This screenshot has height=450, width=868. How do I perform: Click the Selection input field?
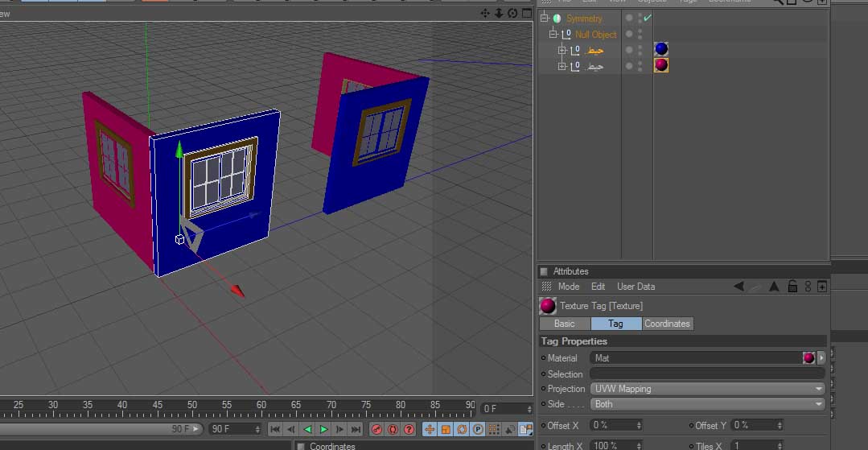pyautogui.click(x=707, y=374)
